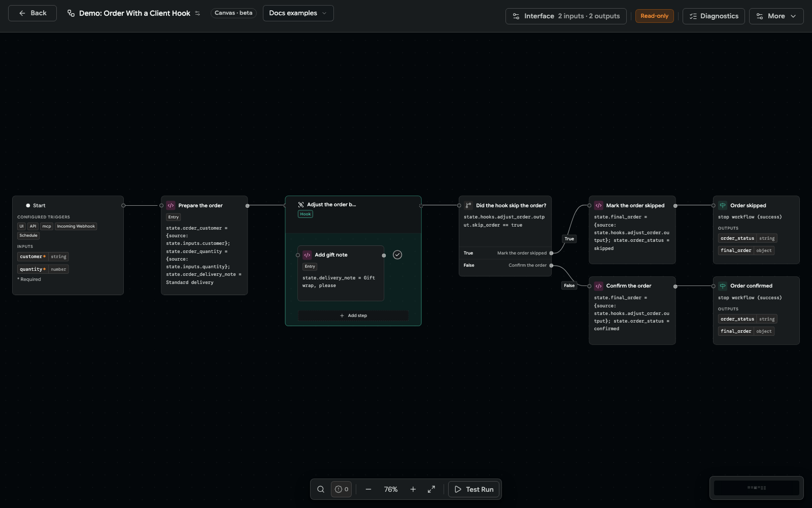The height and width of the screenshot is (508, 812).
Task: Click order_status output on Order skipped
Action: coord(748,238)
